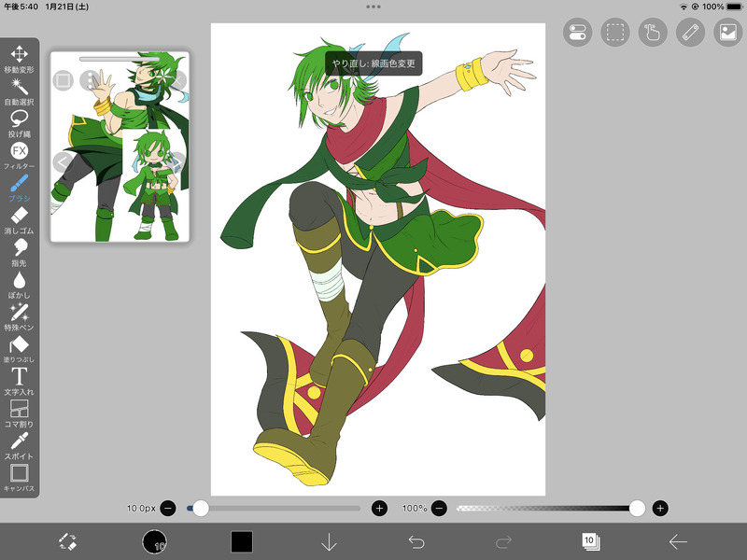Tap the square icon in reference window
The width and height of the screenshot is (747, 560).
[x=63, y=80]
